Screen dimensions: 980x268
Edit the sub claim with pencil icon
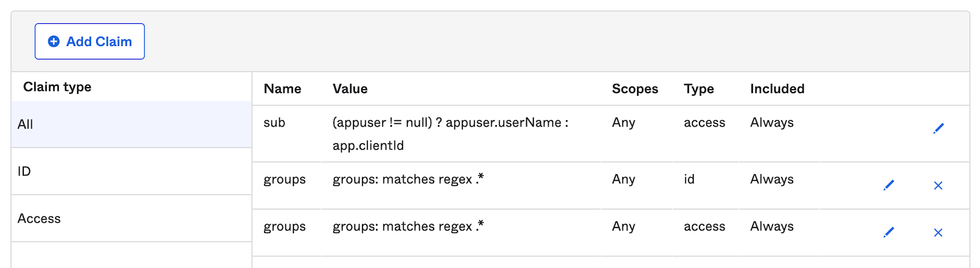coord(938,128)
